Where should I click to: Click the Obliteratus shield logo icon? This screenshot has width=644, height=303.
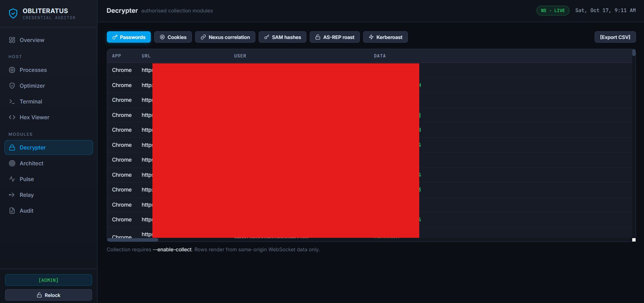pyautogui.click(x=13, y=13)
